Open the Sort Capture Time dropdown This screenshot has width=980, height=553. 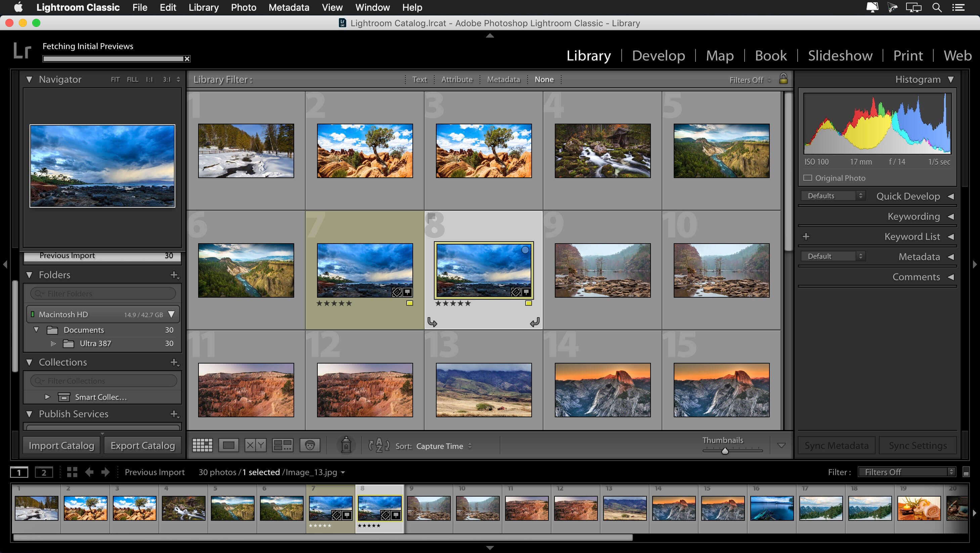tap(440, 445)
